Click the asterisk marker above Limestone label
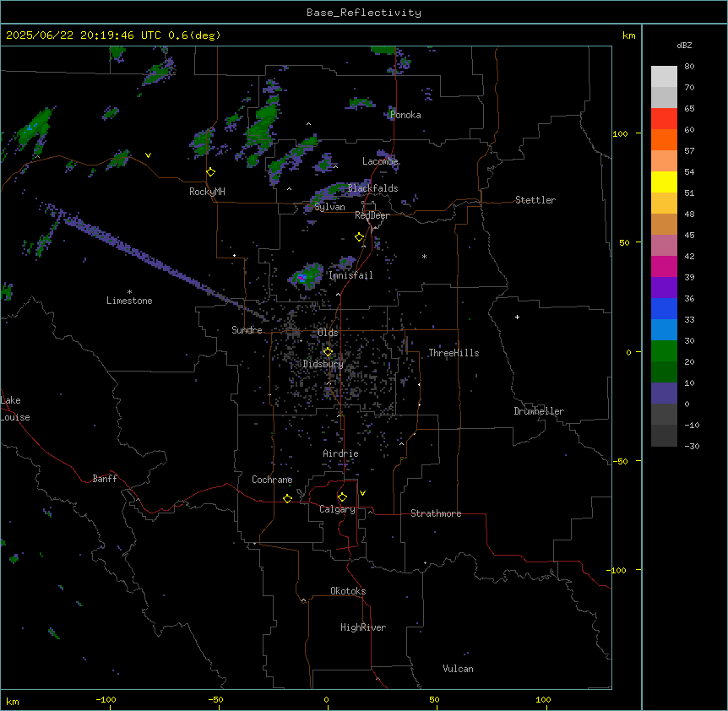The height and width of the screenshot is (711, 728). (x=129, y=292)
